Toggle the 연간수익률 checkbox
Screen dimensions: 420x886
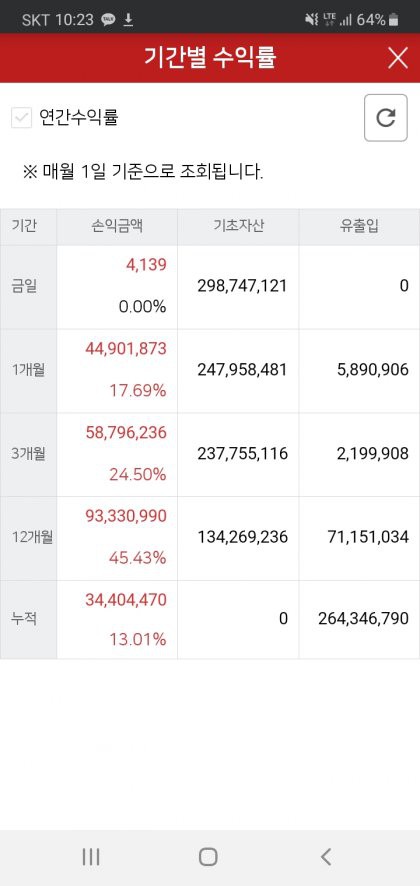(21, 118)
